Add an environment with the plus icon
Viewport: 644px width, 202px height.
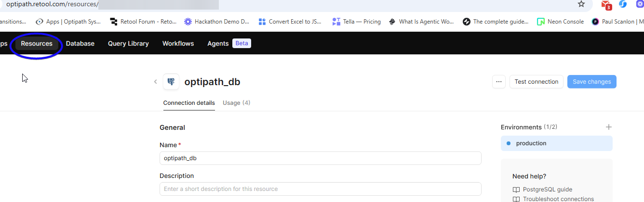coord(609,127)
